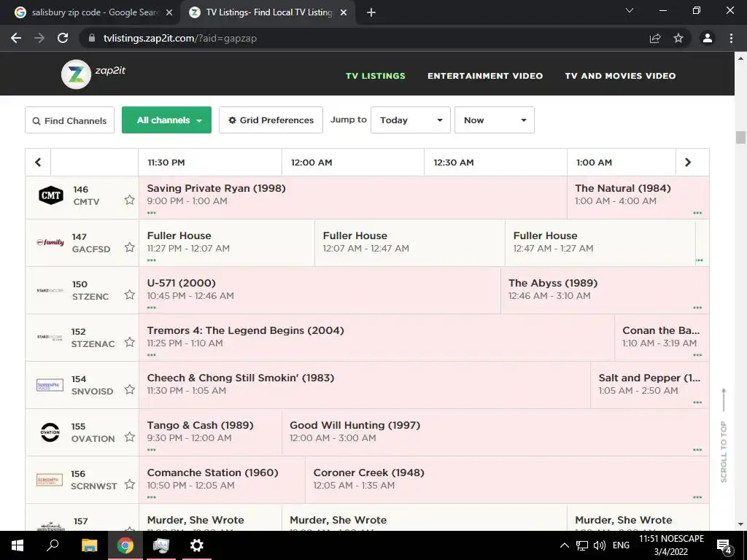
Task: Open browser tab search chevron
Action: (630, 10)
